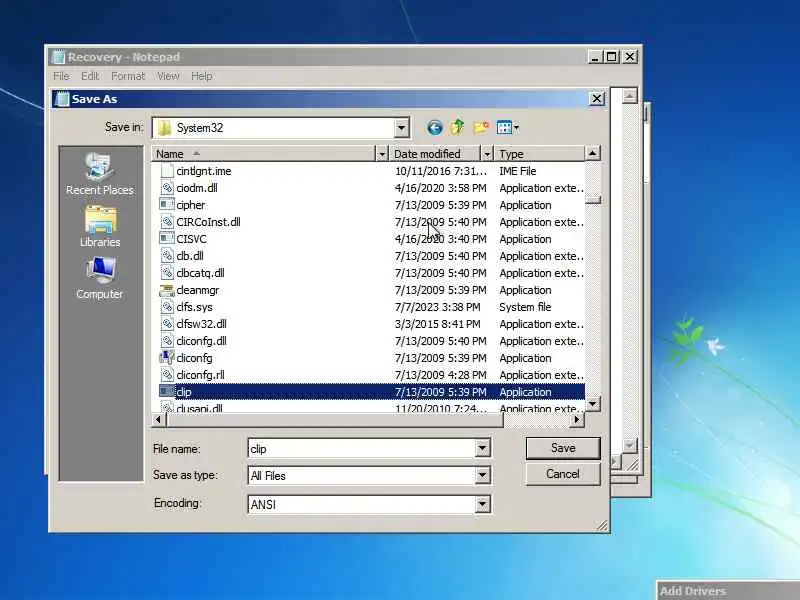Click the 10/11/2016 date cell

(441, 171)
